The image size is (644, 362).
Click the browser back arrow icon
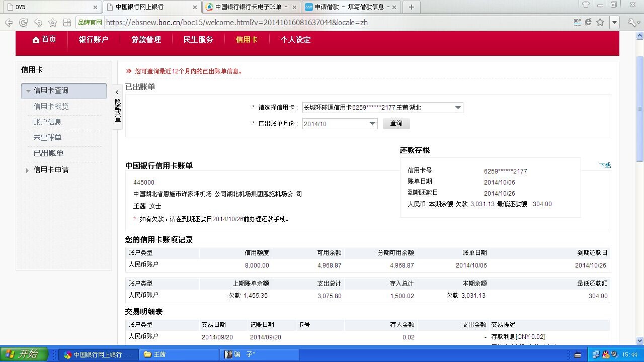[x=9, y=23]
